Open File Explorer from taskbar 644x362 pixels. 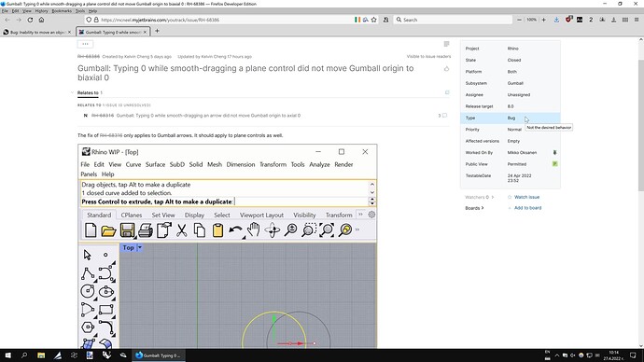[x=41, y=355]
